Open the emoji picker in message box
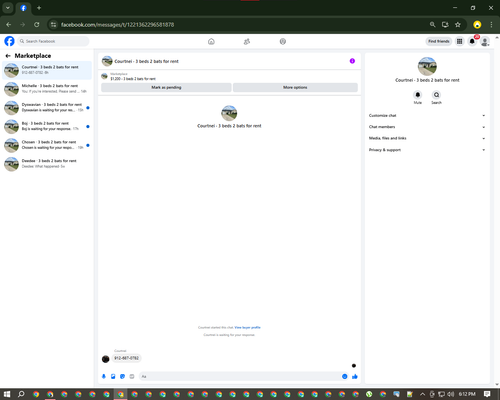This screenshot has height=400, width=500. click(345, 376)
